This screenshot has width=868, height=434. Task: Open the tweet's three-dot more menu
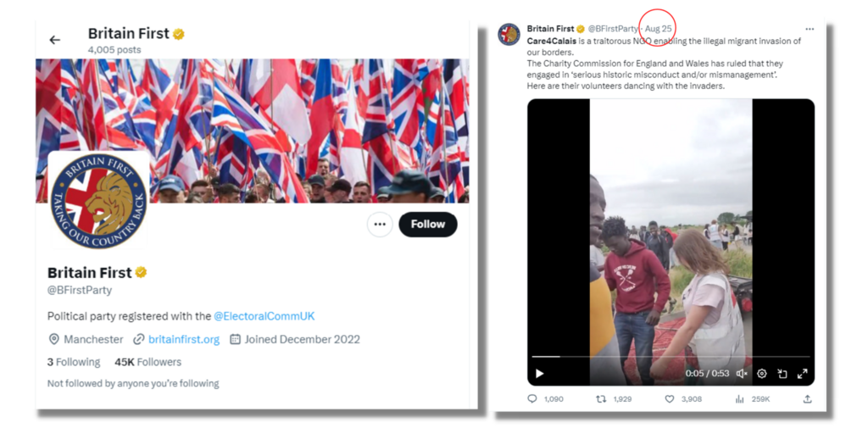[810, 29]
